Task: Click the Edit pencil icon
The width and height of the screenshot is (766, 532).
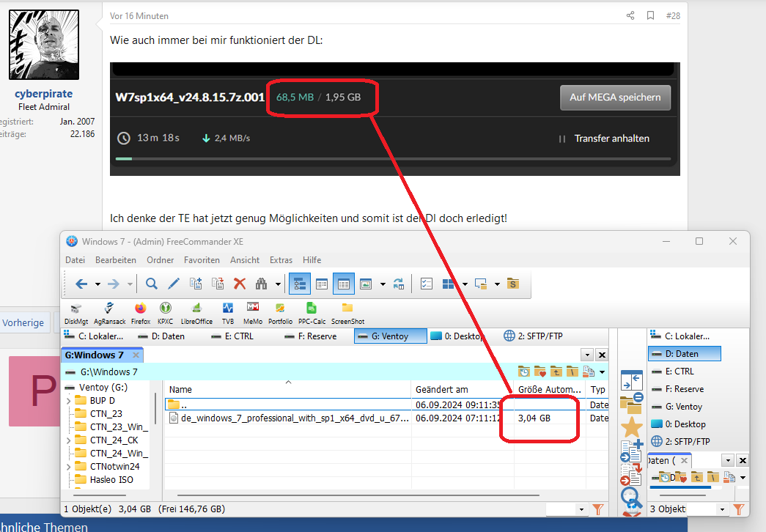Action: (174, 284)
